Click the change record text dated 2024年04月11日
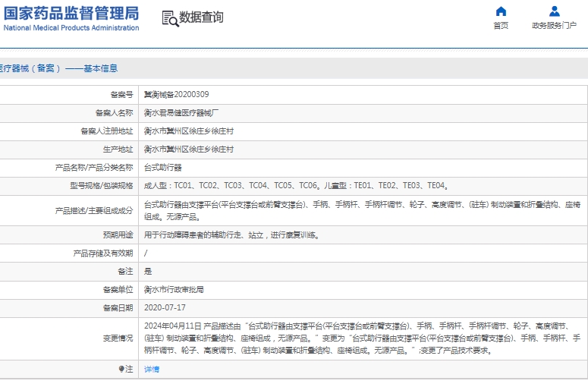 point(362,338)
